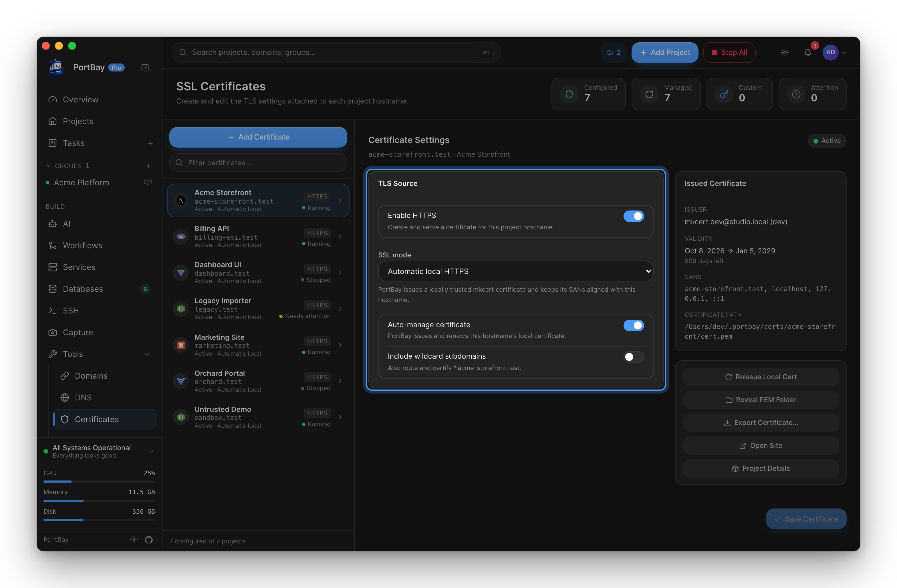Screen dimensions: 897x588
Task: Click Export Certificate... button
Action: click(x=761, y=423)
